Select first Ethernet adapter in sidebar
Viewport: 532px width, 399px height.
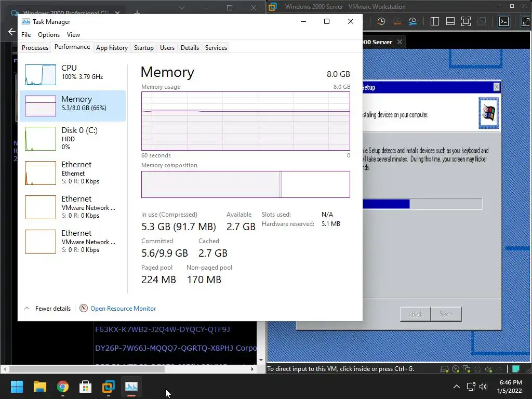(x=73, y=172)
